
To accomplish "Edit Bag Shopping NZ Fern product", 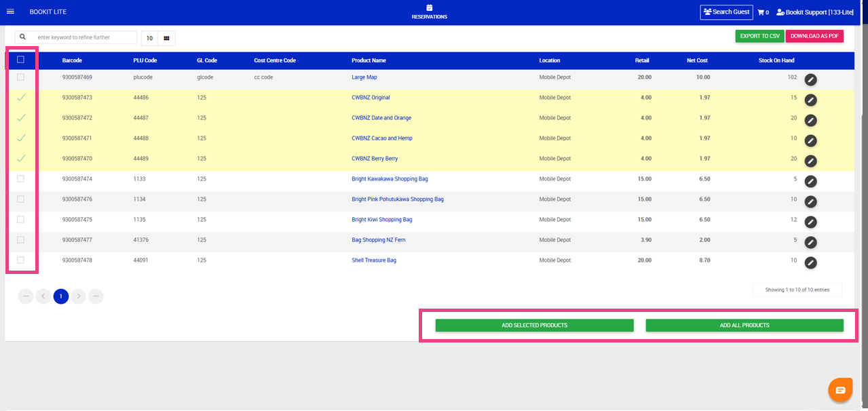I will tap(810, 243).
